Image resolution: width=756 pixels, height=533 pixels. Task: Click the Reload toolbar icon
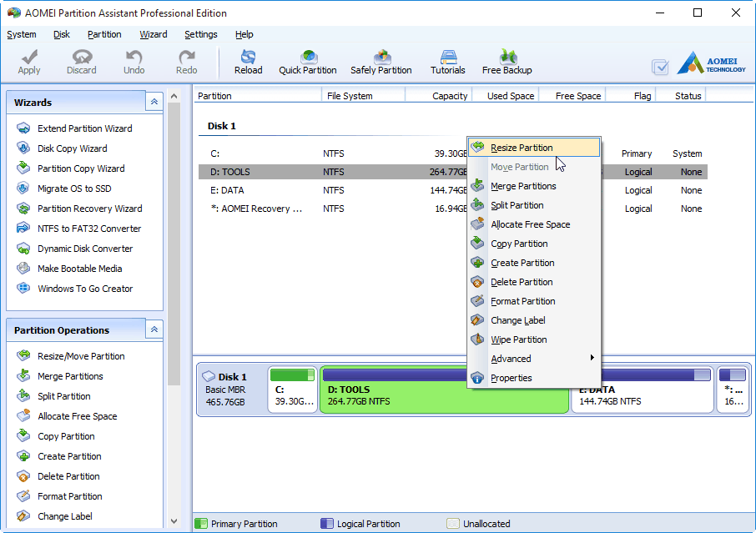248,62
